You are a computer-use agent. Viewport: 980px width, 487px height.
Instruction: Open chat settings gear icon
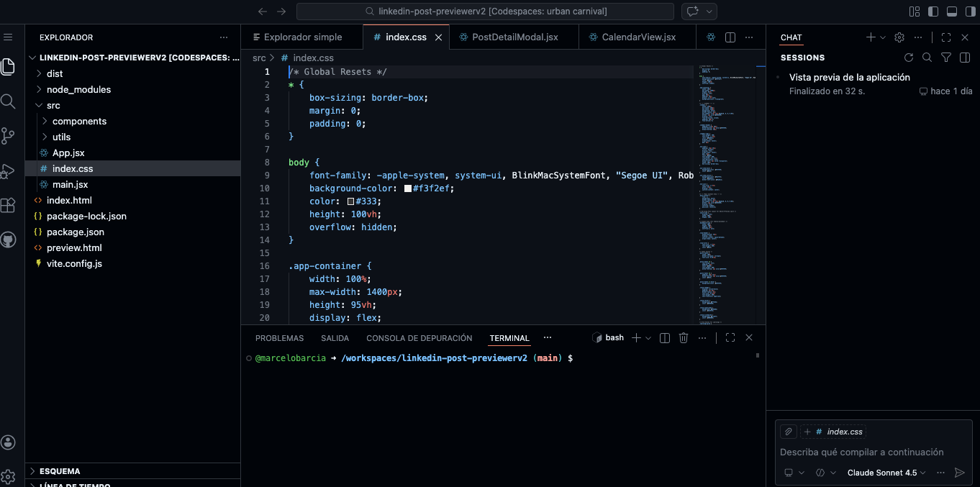pyautogui.click(x=899, y=37)
